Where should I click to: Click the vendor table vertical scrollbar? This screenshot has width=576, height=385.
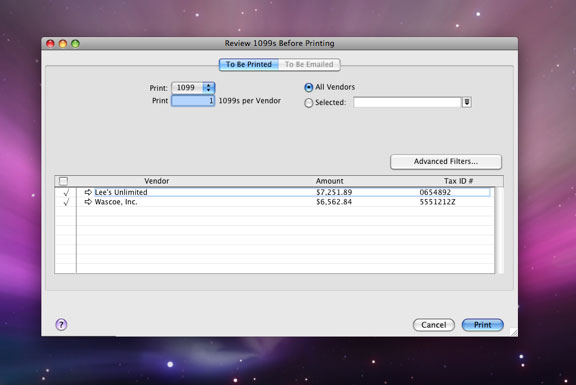(499, 230)
